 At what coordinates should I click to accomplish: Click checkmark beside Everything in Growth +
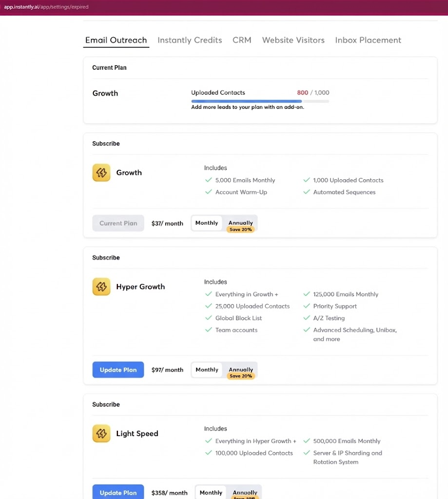(209, 294)
